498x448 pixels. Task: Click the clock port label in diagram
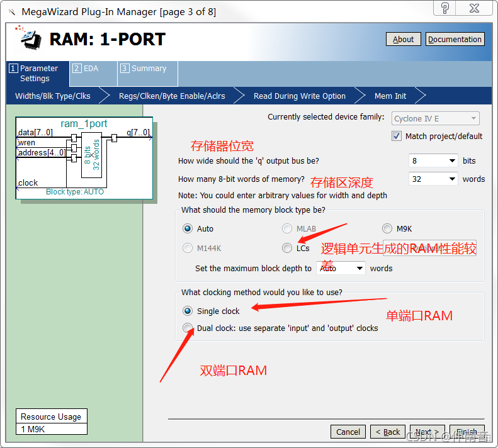(x=28, y=183)
